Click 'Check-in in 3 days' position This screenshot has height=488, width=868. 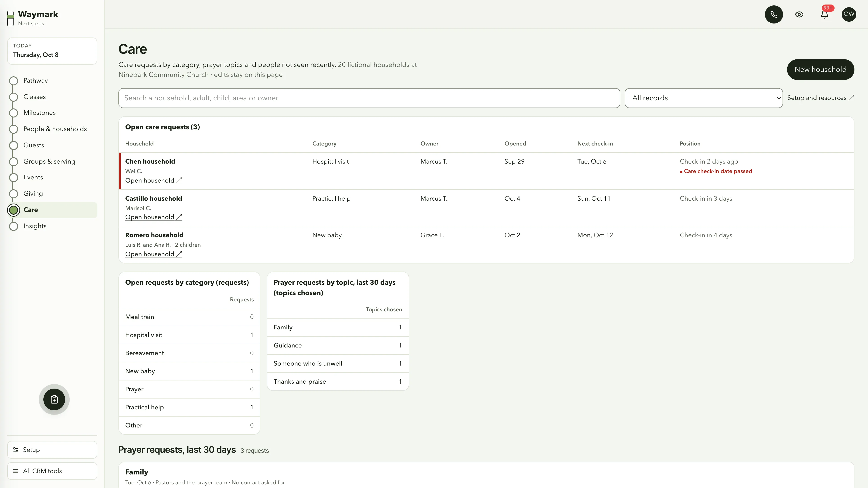[x=705, y=198]
